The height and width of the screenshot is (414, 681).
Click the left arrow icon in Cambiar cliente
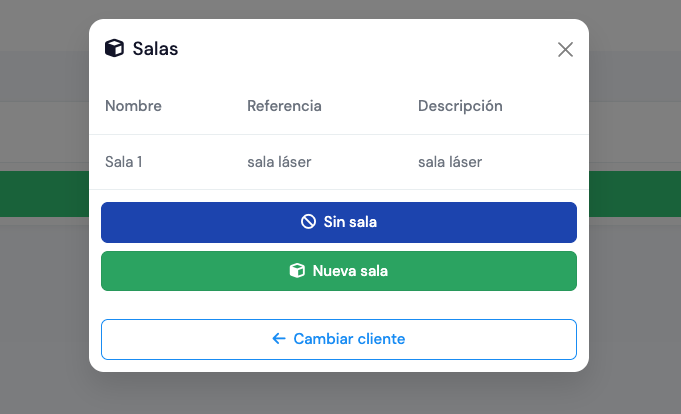click(x=279, y=339)
